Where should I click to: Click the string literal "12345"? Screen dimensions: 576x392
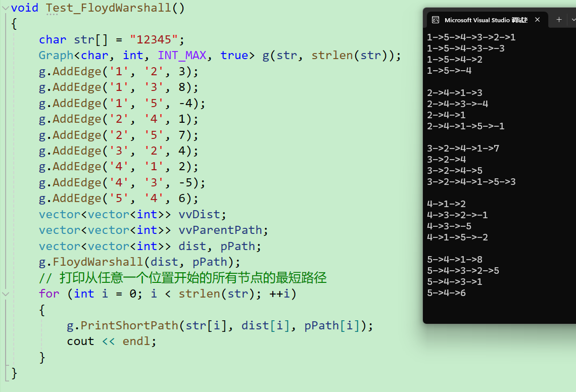[x=154, y=39]
